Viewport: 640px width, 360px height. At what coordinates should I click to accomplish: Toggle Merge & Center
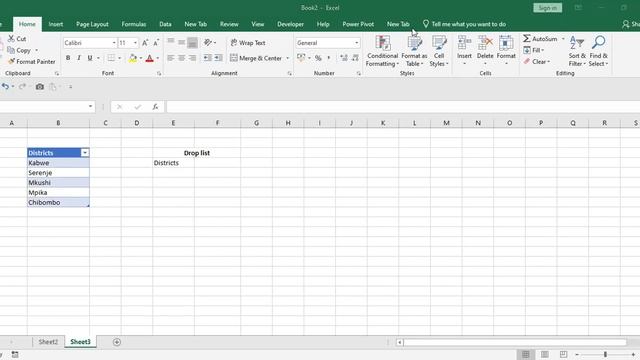tap(256, 58)
